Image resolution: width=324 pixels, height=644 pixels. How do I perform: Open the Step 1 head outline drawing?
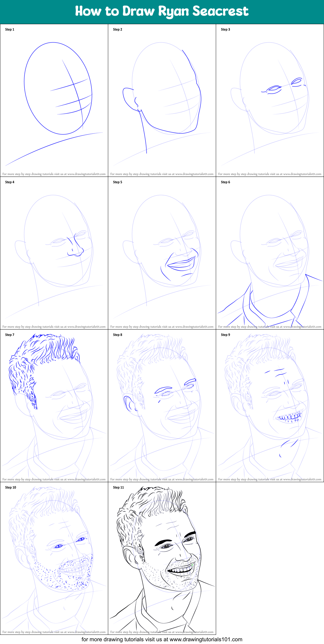point(54,100)
